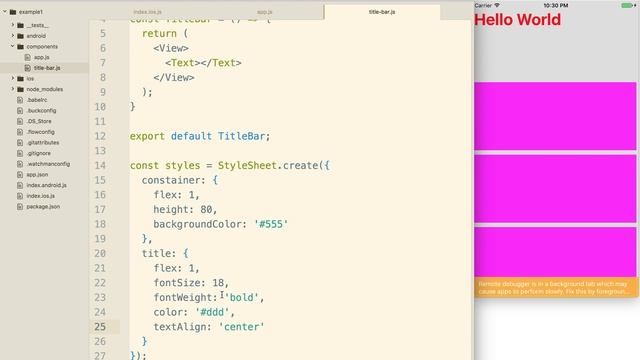
Task: Click the package.json file icon
Action: point(20,207)
